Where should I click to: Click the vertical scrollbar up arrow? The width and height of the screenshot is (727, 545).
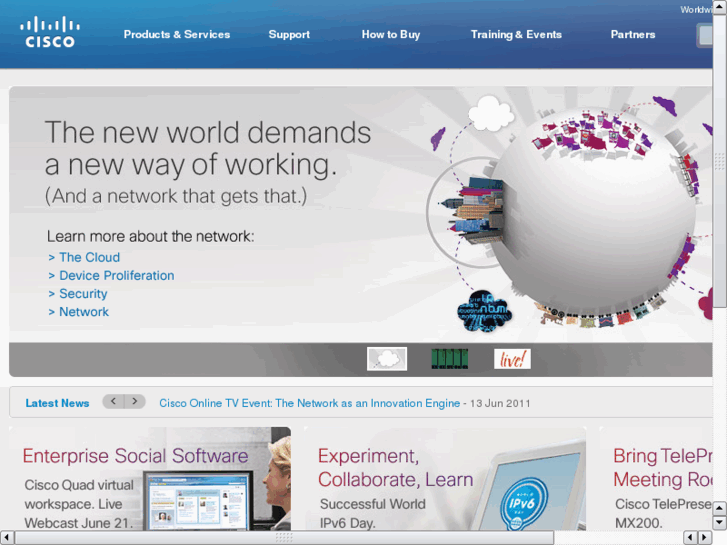click(720, 6)
